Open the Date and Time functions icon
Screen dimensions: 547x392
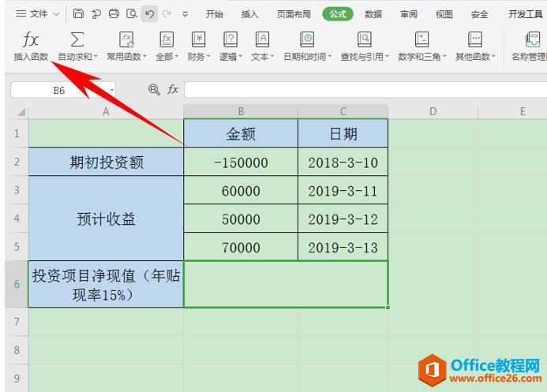(x=307, y=39)
